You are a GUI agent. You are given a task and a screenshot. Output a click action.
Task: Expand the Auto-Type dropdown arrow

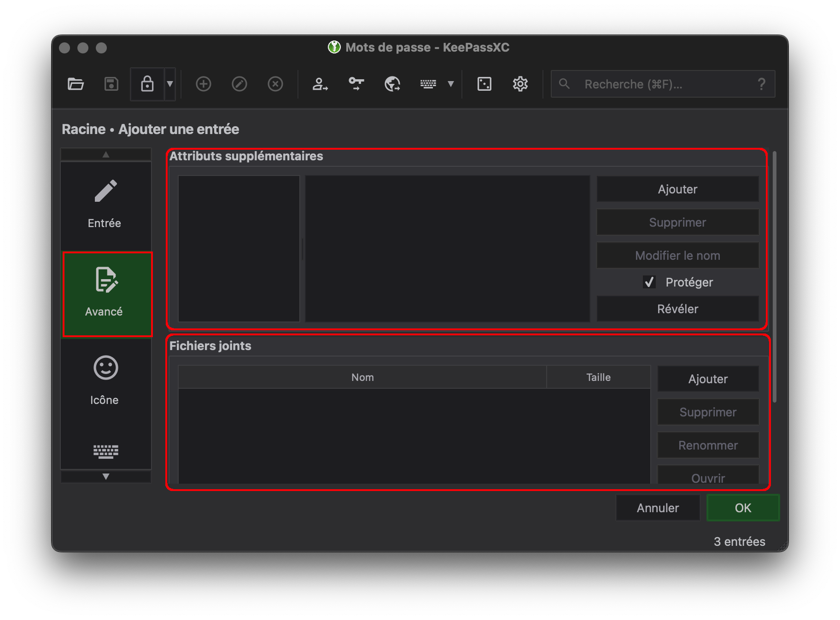(451, 84)
